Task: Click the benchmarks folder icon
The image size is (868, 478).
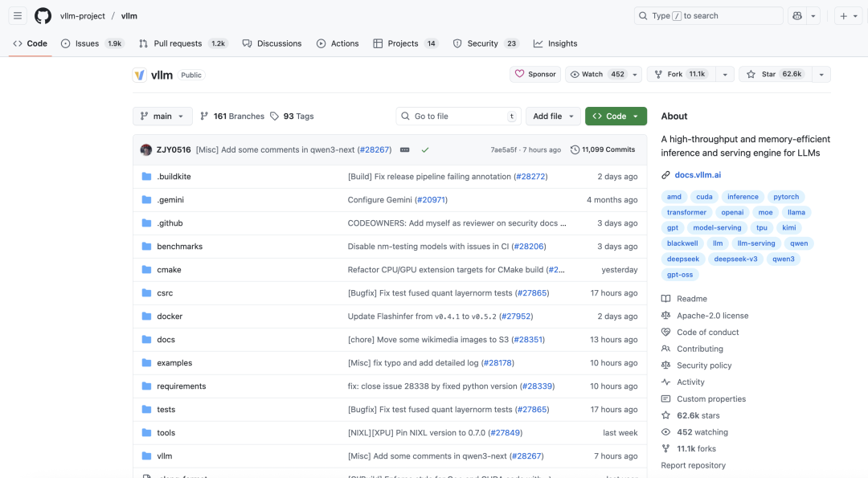Action: pos(147,246)
